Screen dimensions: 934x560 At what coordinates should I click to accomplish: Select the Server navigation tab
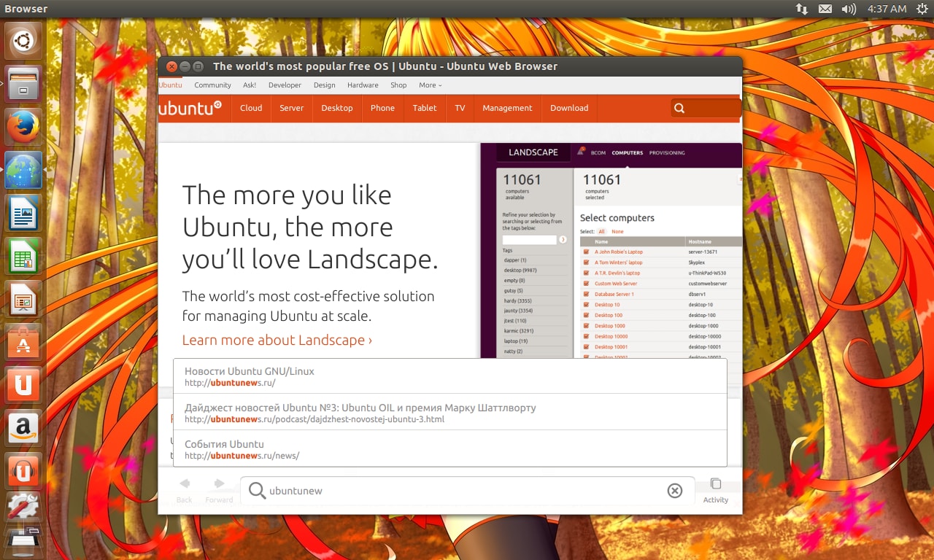[x=291, y=108]
